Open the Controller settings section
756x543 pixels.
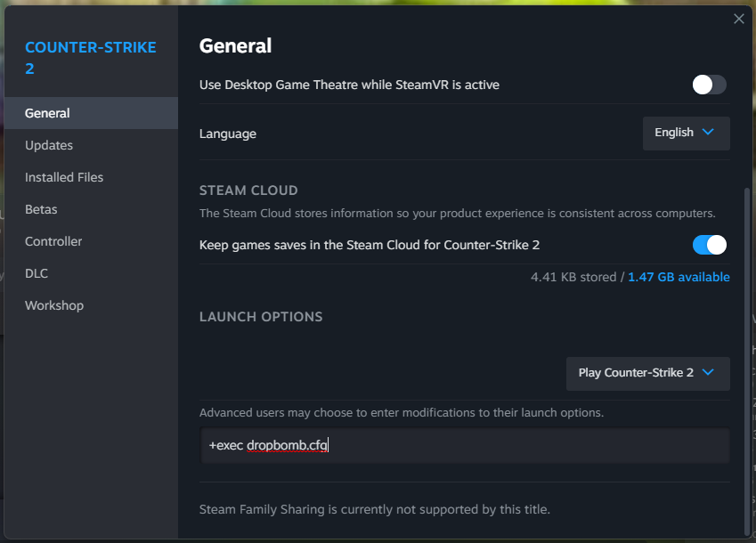53,241
